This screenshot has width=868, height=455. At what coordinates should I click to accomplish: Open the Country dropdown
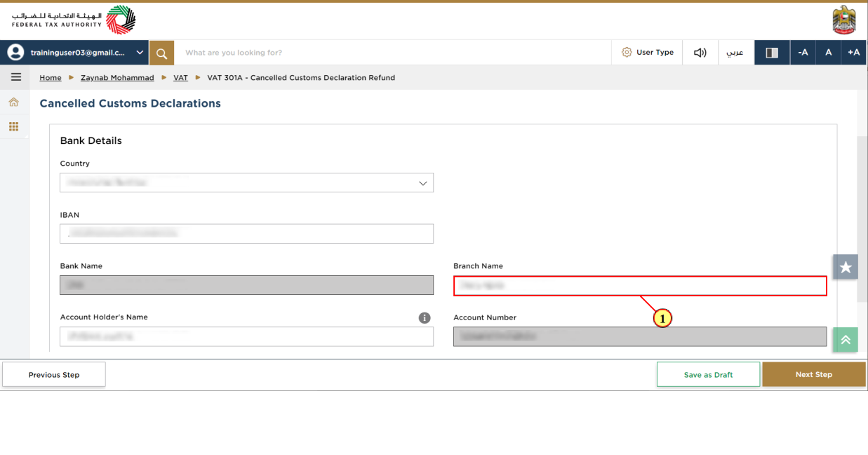(247, 183)
